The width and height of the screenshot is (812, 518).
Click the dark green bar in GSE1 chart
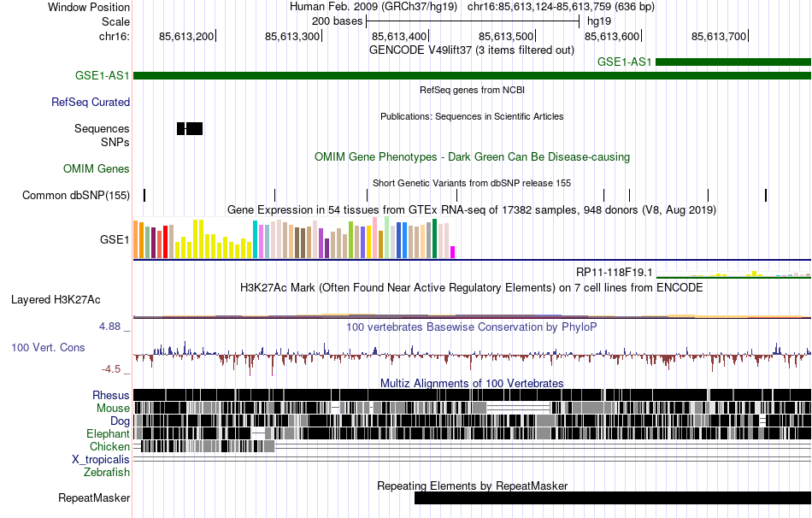(434, 238)
